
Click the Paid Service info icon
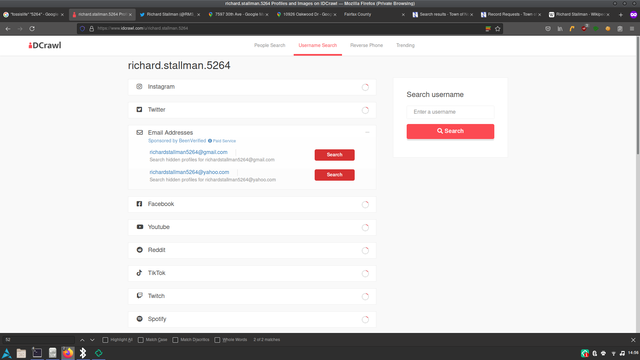(x=210, y=141)
